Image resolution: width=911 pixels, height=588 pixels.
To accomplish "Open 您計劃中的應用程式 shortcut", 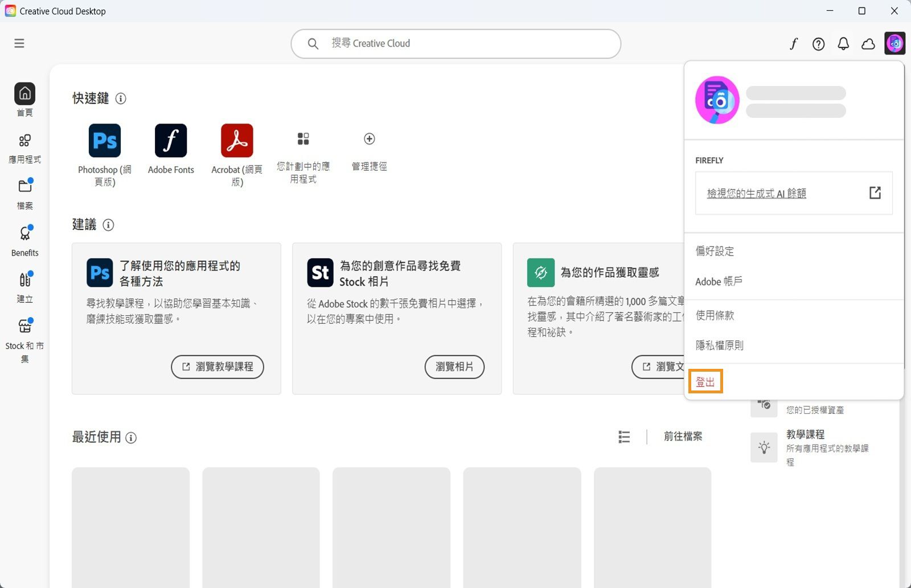I will click(x=303, y=158).
